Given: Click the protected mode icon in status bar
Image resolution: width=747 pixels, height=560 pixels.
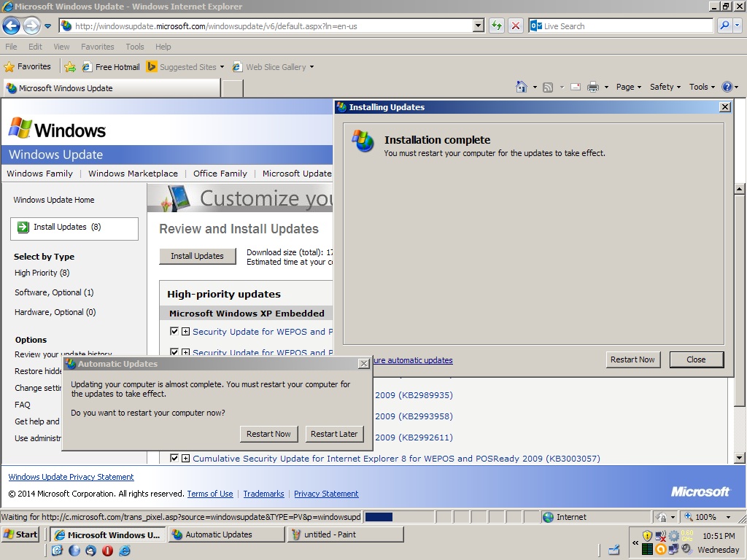Looking at the screenshot, I should (x=661, y=517).
